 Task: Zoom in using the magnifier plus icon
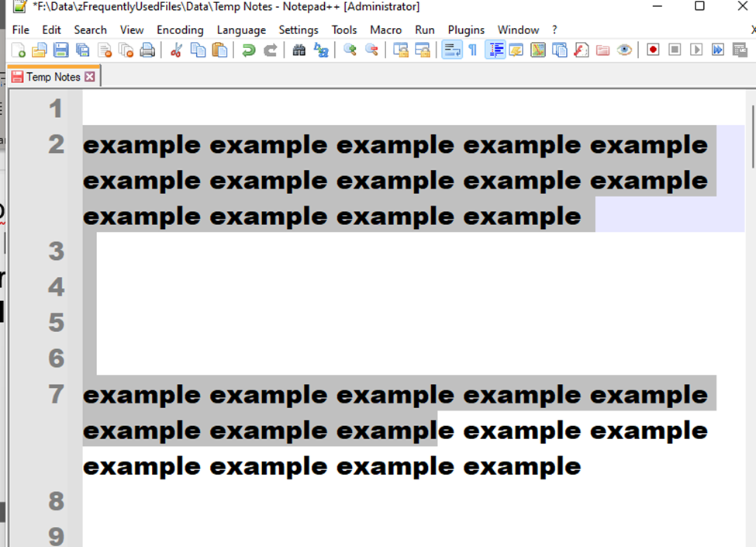350,50
